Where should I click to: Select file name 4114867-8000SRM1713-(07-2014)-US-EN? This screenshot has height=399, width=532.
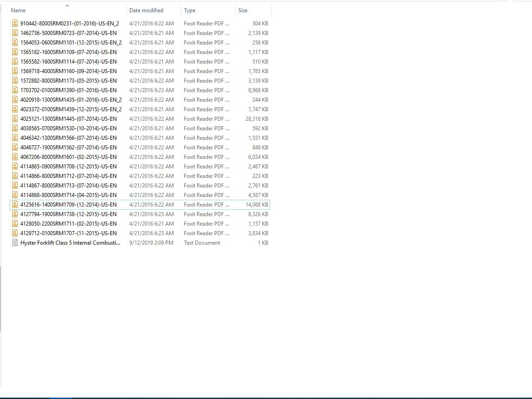[69, 185]
